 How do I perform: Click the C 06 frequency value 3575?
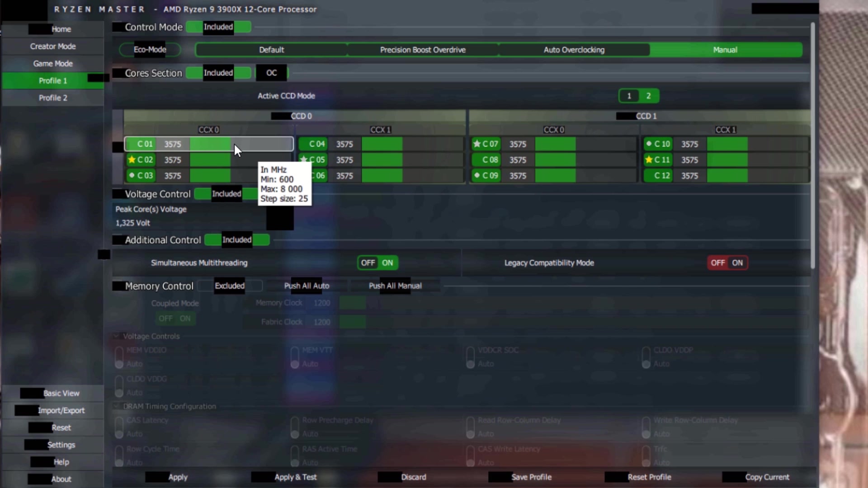(344, 176)
